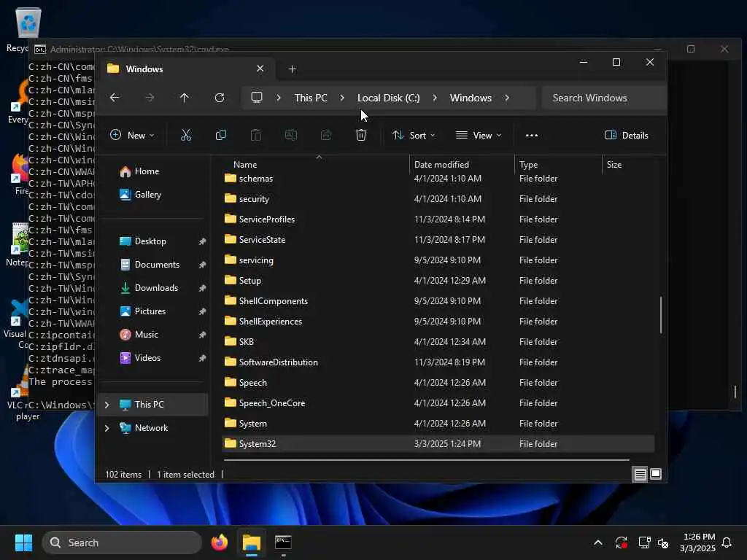Screen dimensions: 747x560
Task: Open Downloads in quick access
Action: [155, 288]
